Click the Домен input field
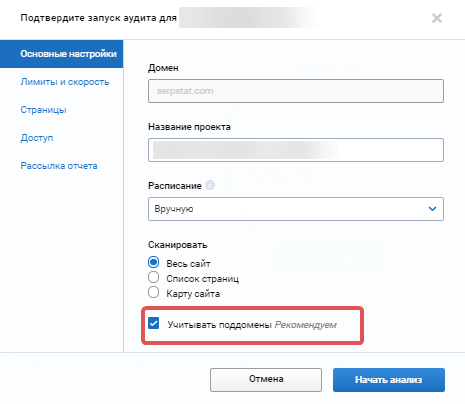Screen dimensions: 465x404 [296, 91]
